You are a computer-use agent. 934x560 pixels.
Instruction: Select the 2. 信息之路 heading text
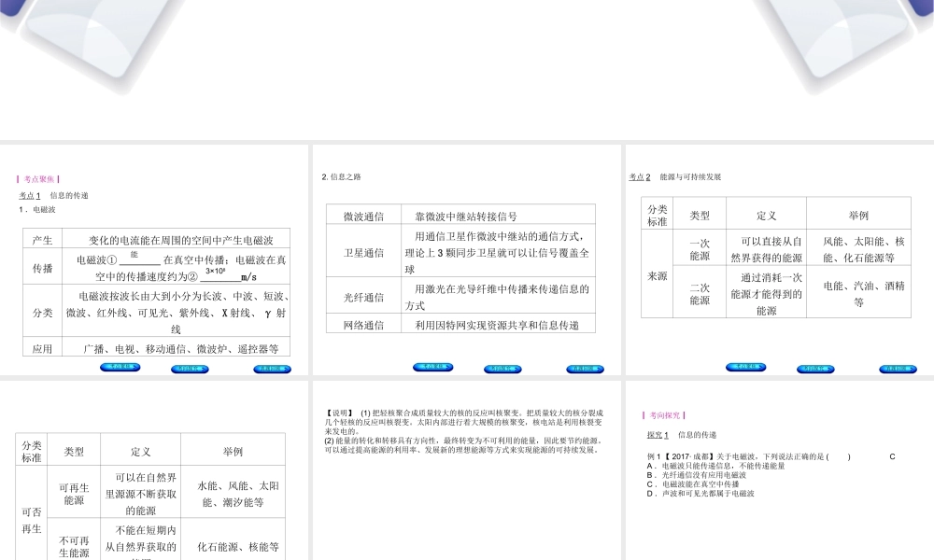[x=341, y=176]
